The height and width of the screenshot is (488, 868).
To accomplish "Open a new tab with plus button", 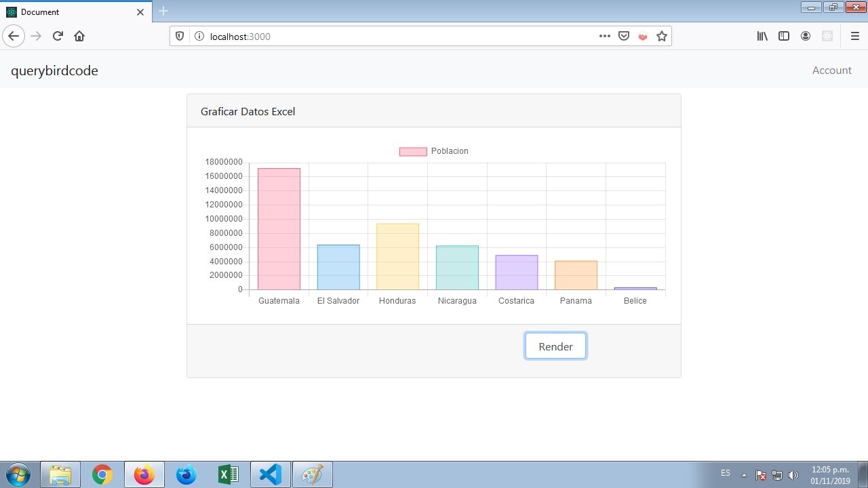I will (163, 11).
